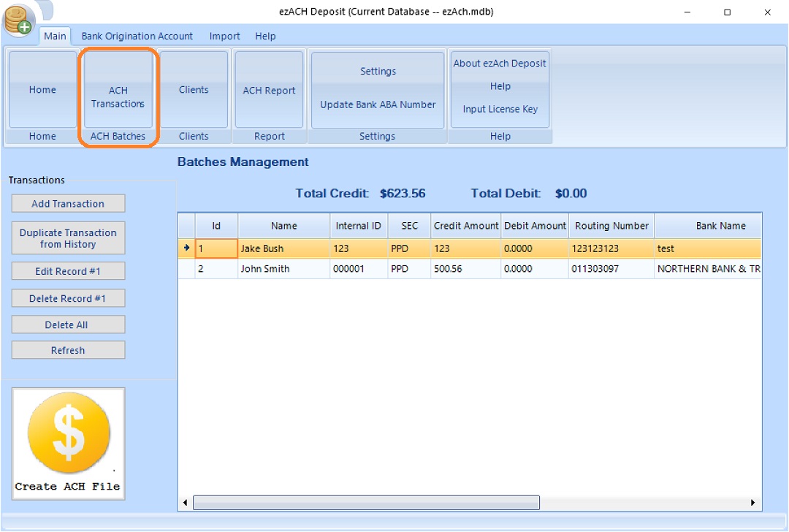The image size is (789, 532).
Task: Open About ezAch Deposit
Action: (500, 64)
